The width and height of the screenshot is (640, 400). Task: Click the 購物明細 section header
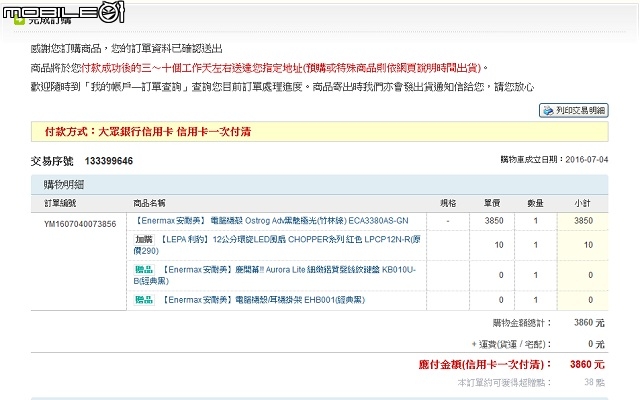pyautogui.click(x=319, y=185)
